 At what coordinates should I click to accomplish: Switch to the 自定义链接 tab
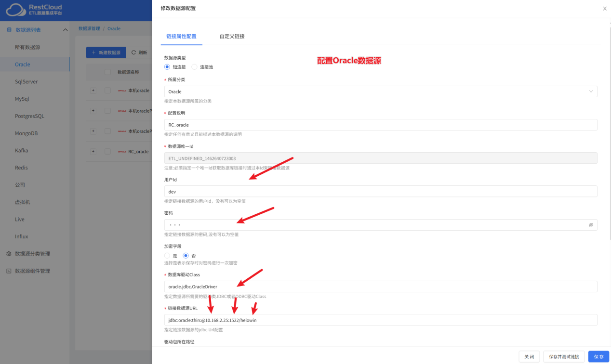(x=232, y=37)
